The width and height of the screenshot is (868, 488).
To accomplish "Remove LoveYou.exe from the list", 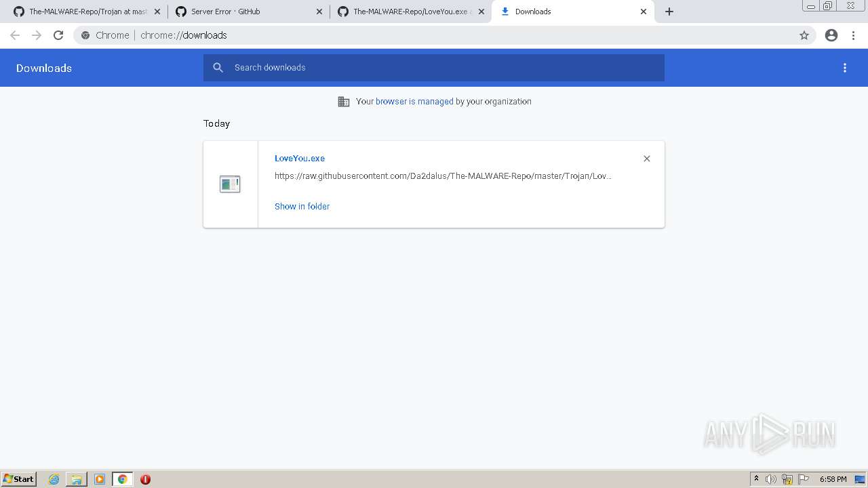I will tap(647, 159).
